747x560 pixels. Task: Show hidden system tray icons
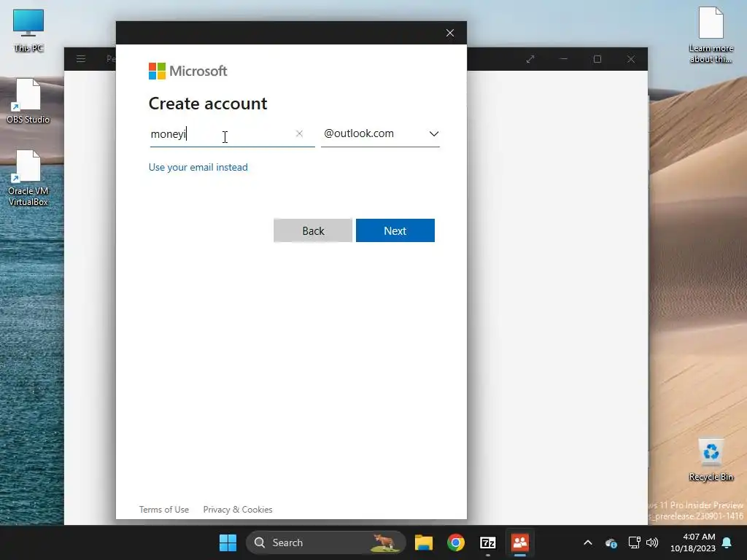(x=588, y=542)
